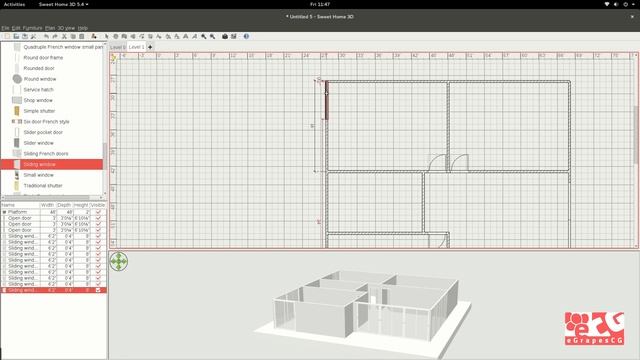This screenshot has height=360, width=640.
Task: Toggle Visible checkbox of highlighted Sliding window row
Action: pos(98,290)
